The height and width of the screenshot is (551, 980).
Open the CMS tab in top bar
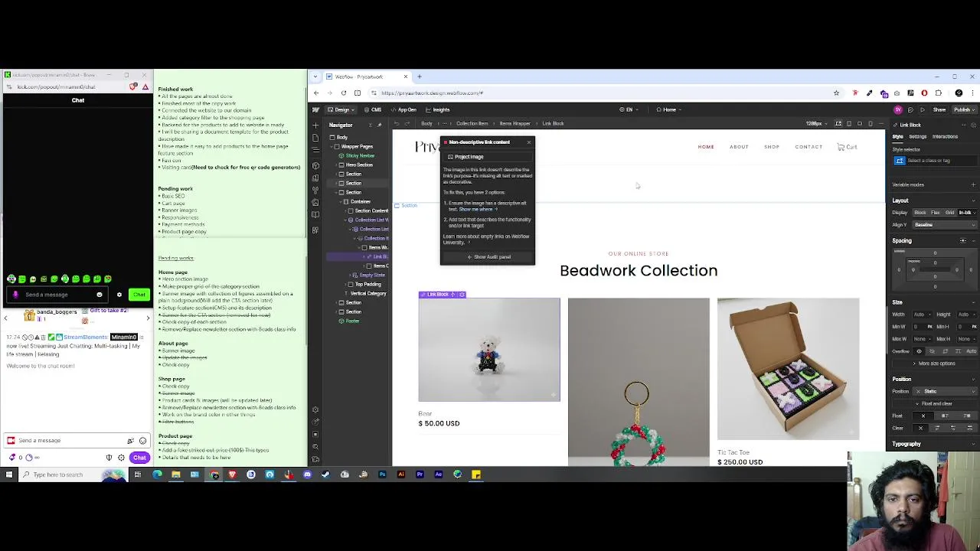pyautogui.click(x=371, y=109)
